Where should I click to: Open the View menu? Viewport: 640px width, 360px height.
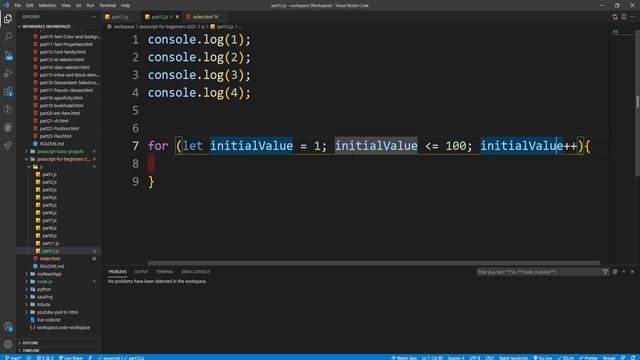click(66, 5)
